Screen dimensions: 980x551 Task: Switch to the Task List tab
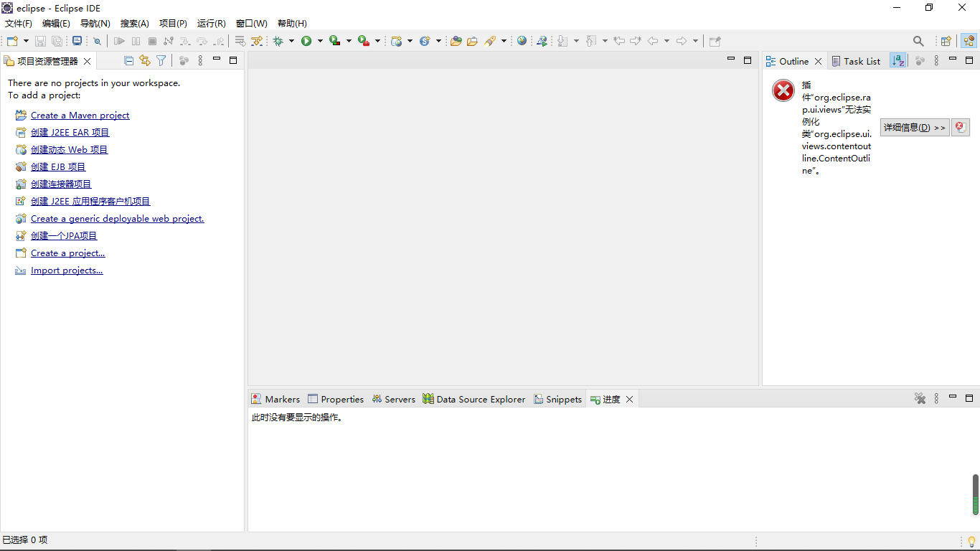click(856, 61)
